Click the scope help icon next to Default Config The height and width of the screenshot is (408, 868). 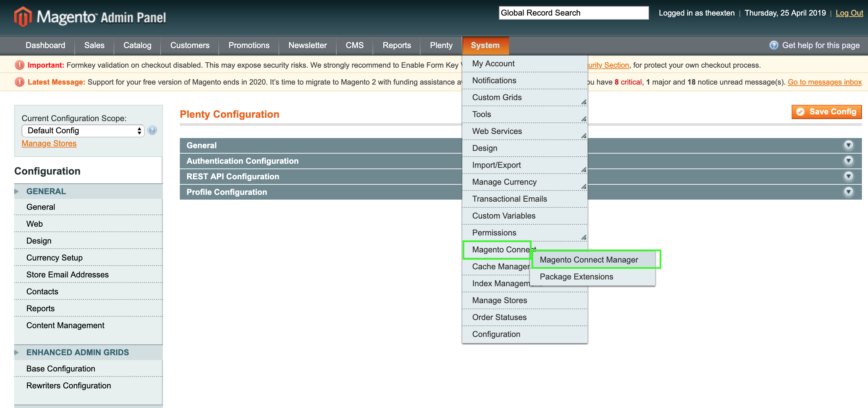[152, 130]
